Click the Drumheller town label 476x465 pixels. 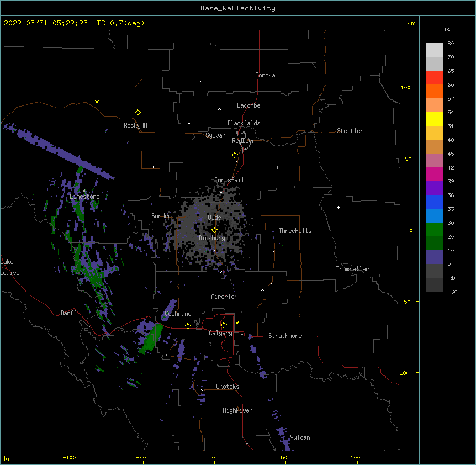(x=352, y=269)
